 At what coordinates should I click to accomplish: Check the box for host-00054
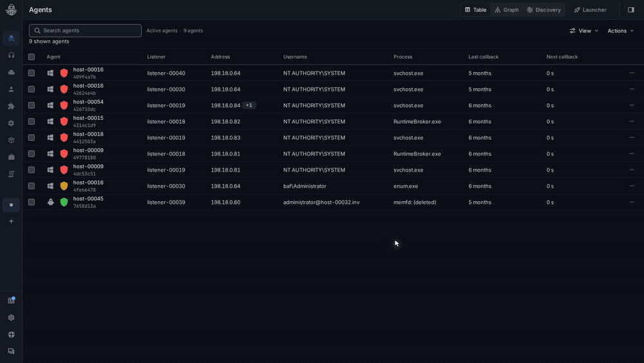[31, 105]
